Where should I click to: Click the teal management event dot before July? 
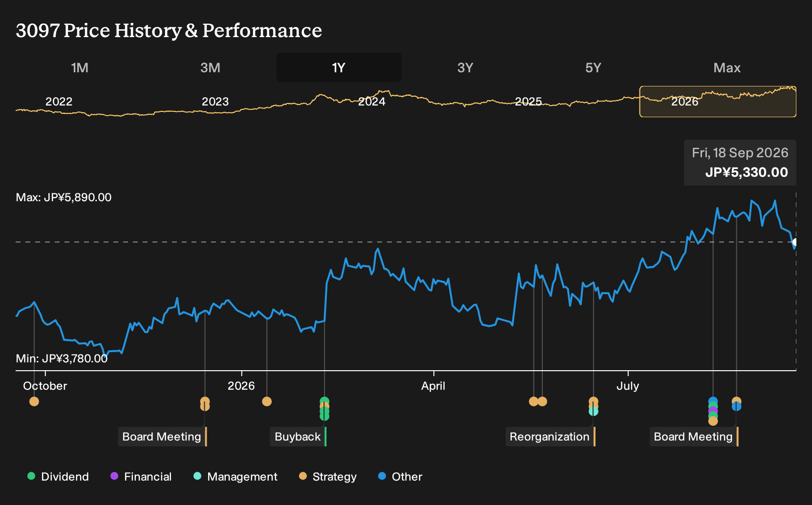point(594,411)
